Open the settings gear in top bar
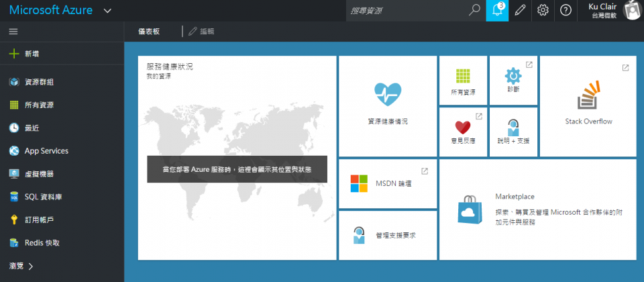 click(543, 10)
